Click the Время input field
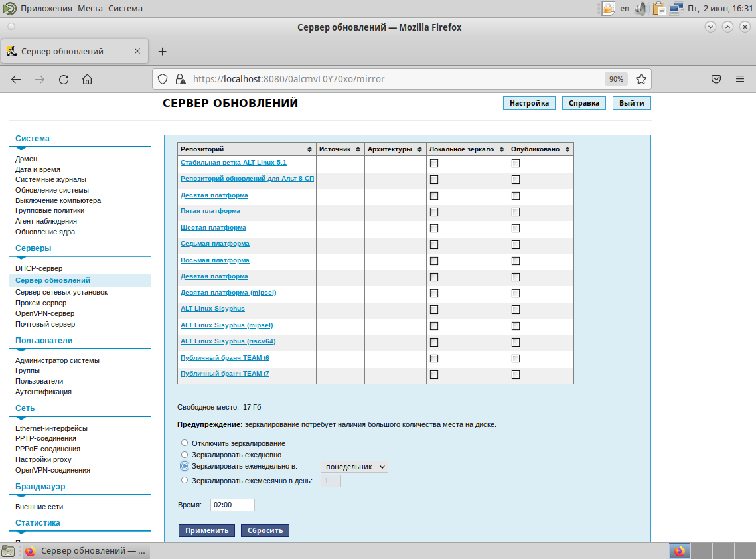Viewport: 756px width, 559px height. (232, 505)
